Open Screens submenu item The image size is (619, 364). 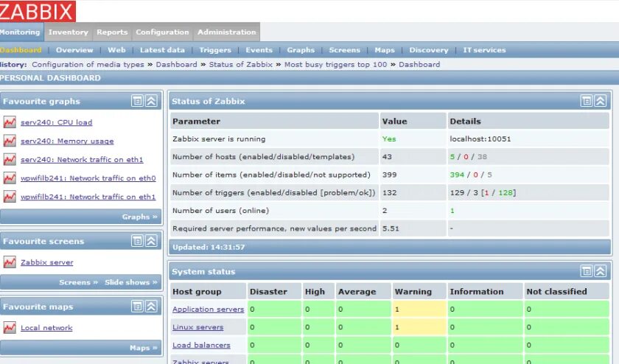(x=345, y=50)
